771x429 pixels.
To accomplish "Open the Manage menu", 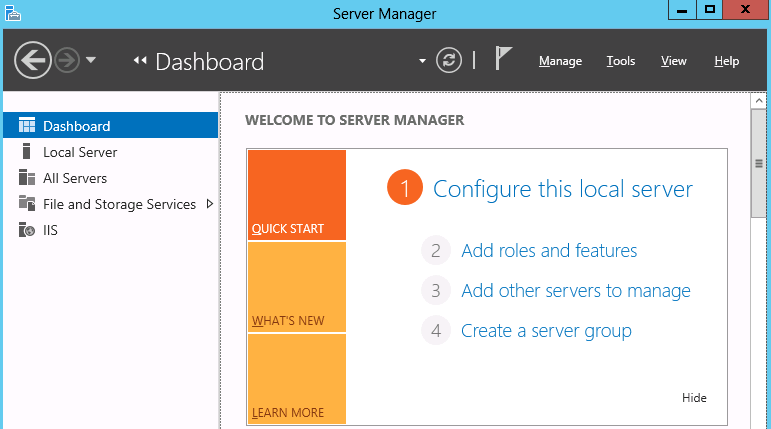I will click(x=561, y=61).
